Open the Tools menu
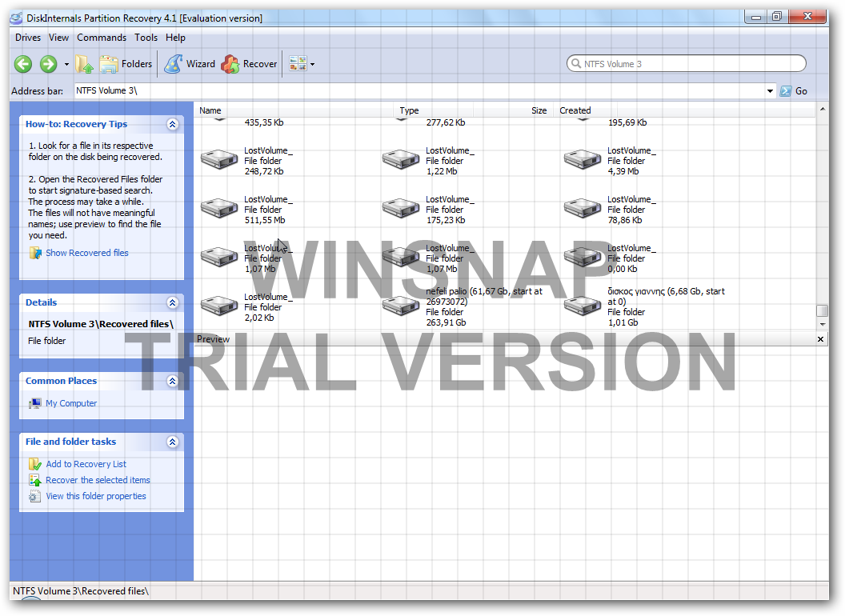 [146, 38]
